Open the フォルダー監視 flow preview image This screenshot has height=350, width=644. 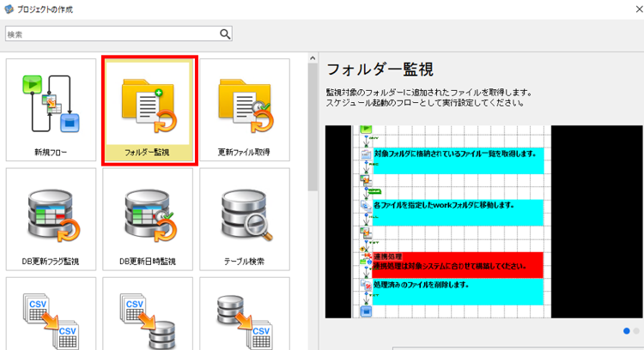click(483, 221)
